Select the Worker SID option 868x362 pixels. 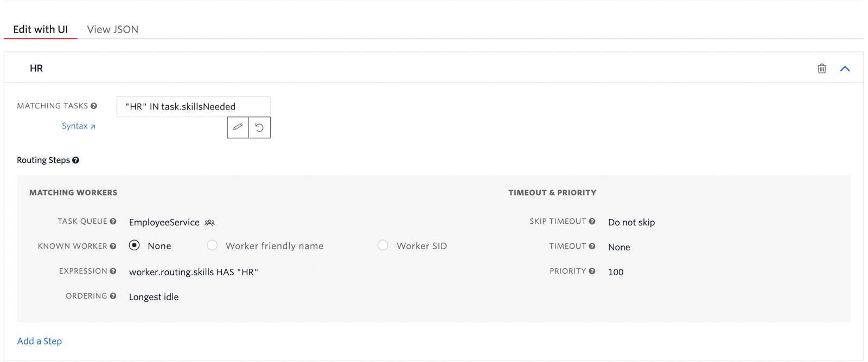[x=383, y=245]
